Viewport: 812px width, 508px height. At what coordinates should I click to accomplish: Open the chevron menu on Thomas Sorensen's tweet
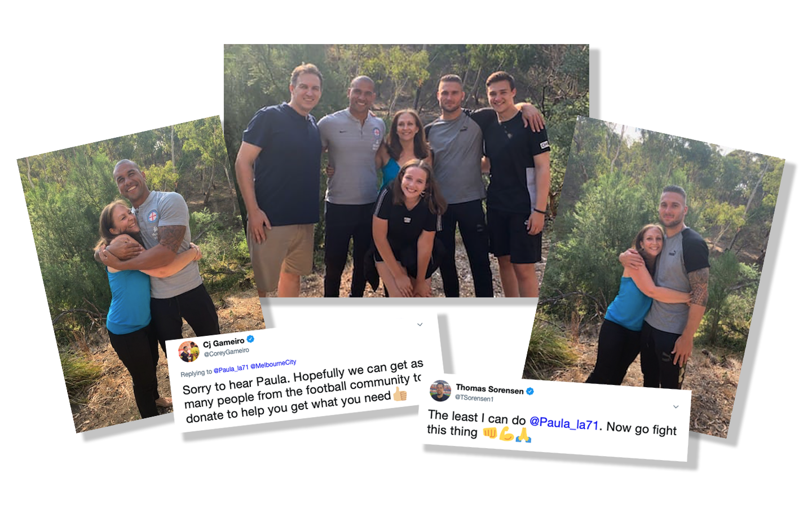[x=676, y=406]
